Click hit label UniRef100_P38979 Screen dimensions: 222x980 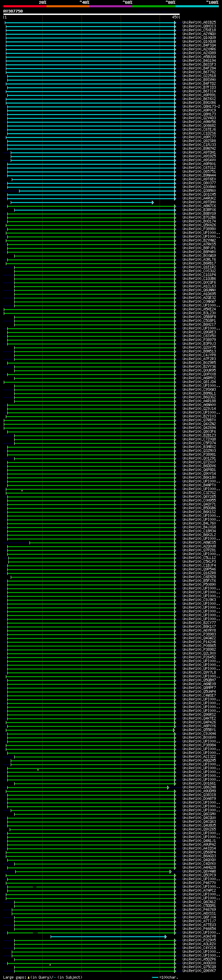199,340
